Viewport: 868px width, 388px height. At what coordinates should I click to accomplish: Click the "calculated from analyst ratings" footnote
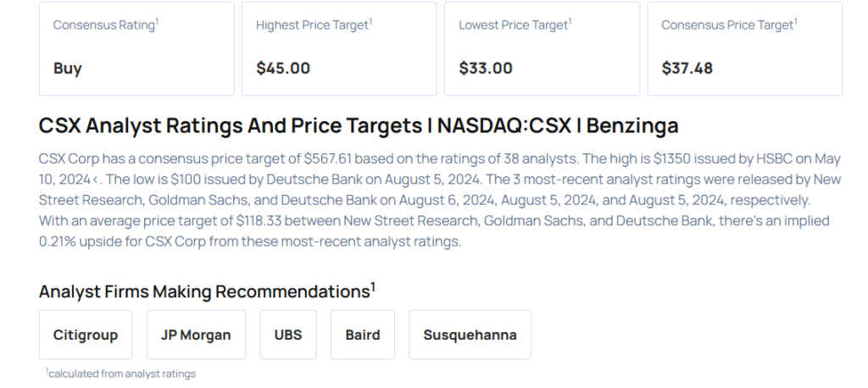coord(122,374)
